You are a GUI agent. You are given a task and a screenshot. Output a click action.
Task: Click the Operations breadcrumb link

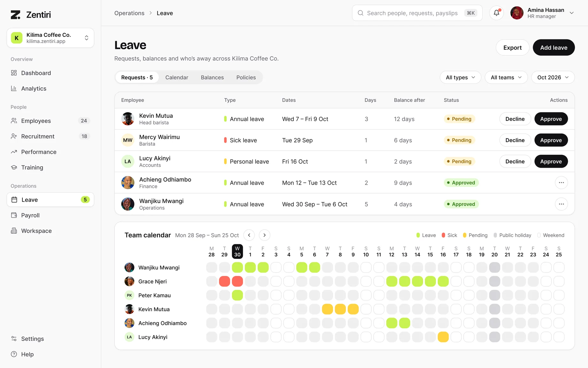(129, 13)
